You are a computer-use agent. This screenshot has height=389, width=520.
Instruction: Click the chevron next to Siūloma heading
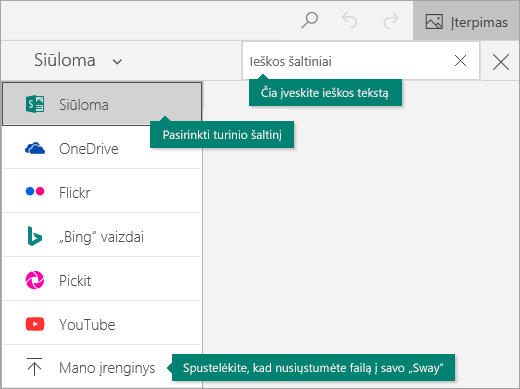pyautogui.click(x=117, y=62)
